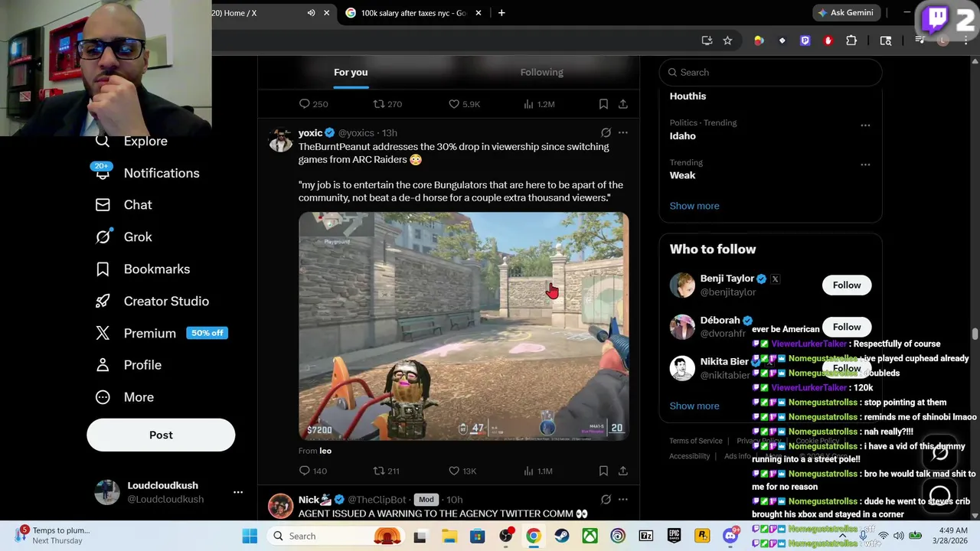Viewport: 980px width, 551px height.
Task: Bookmark this page with star icon
Action: (x=727, y=41)
